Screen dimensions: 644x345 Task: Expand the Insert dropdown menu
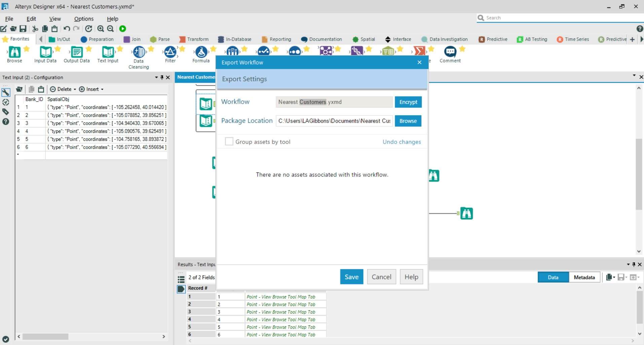click(92, 89)
